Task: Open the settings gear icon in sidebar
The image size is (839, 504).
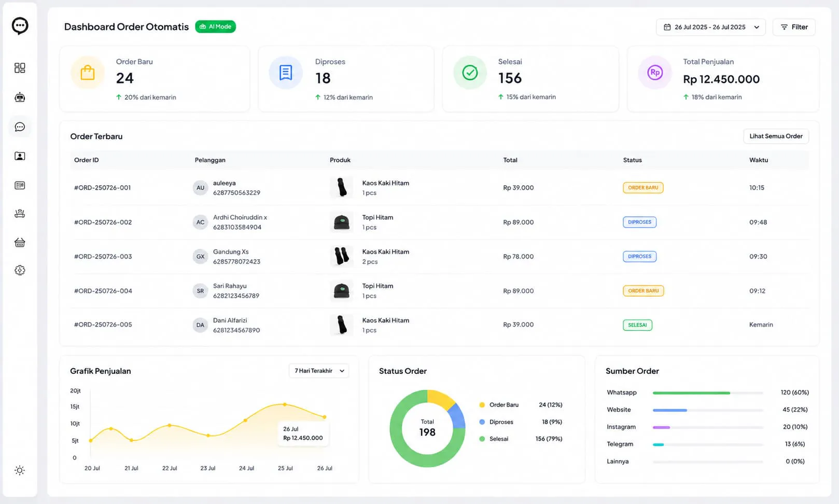Action: tap(20, 270)
